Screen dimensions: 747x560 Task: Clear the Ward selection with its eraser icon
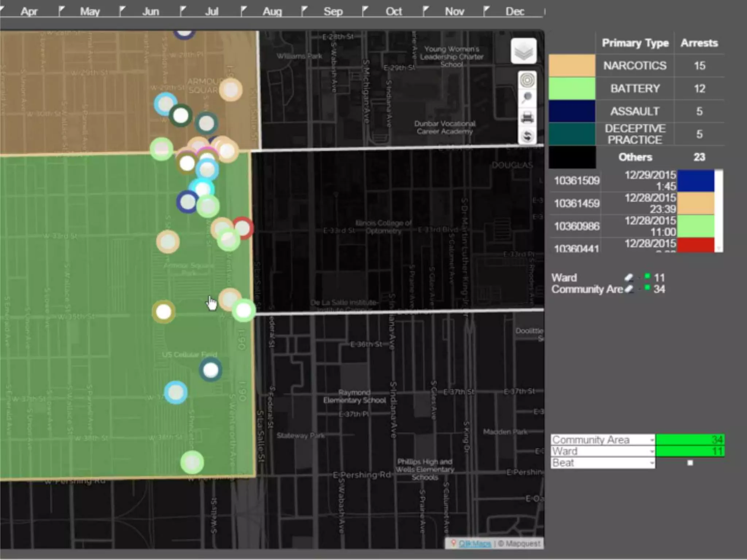click(628, 278)
